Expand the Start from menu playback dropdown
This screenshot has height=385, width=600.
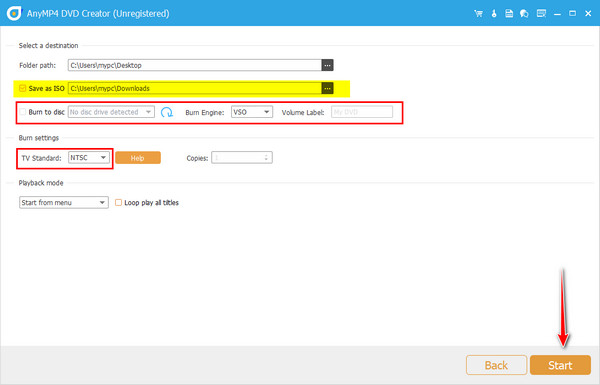pyautogui.click(x=64, y=202)
